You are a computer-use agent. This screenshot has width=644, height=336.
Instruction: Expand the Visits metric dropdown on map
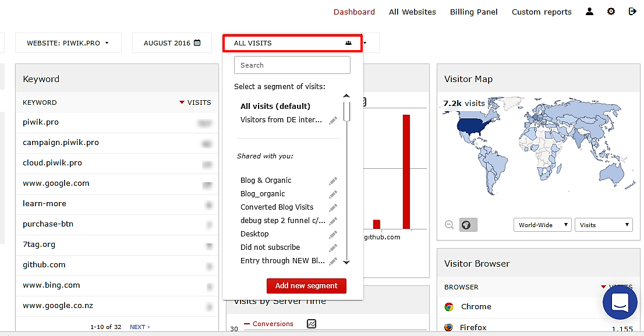pyautogui.click(x=603, y=225)
